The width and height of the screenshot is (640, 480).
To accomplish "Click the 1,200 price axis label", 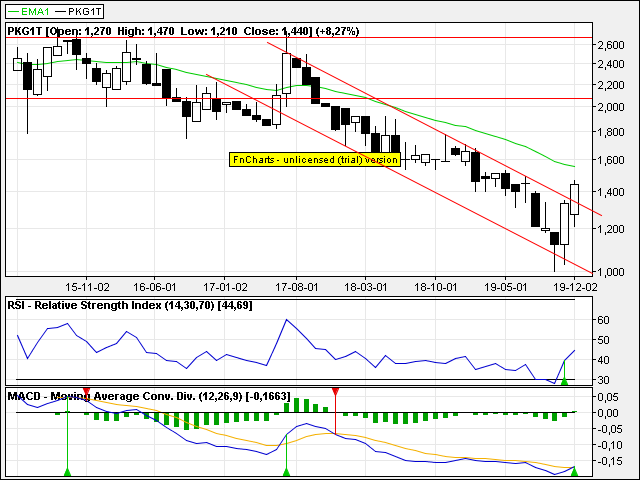I will pyautogui.click(x=611, y=229).
